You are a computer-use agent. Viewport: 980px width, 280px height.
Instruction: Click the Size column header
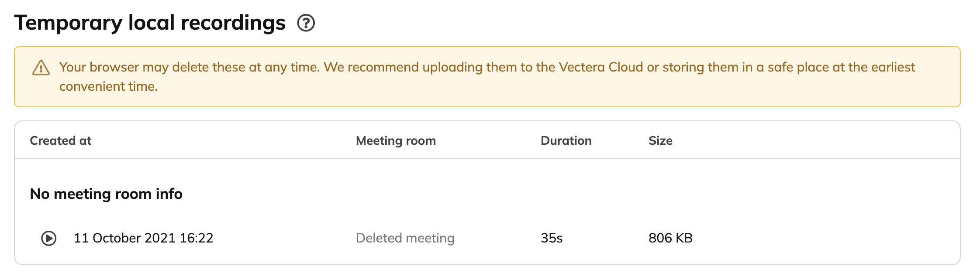(660, 140)
